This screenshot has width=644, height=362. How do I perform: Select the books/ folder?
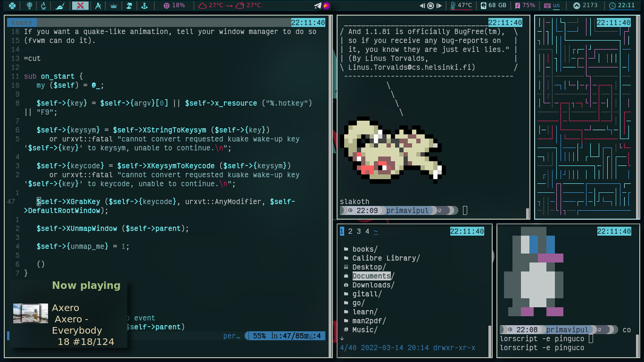click(x=365, y=249)
